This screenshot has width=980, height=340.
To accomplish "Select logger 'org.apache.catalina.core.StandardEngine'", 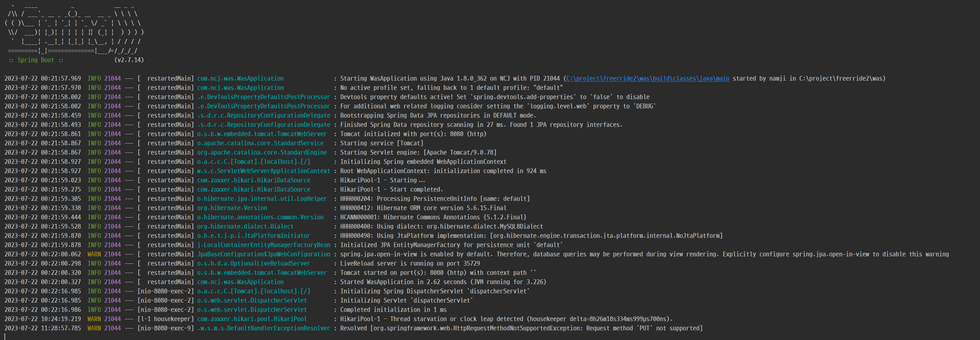I will [262, 152].
